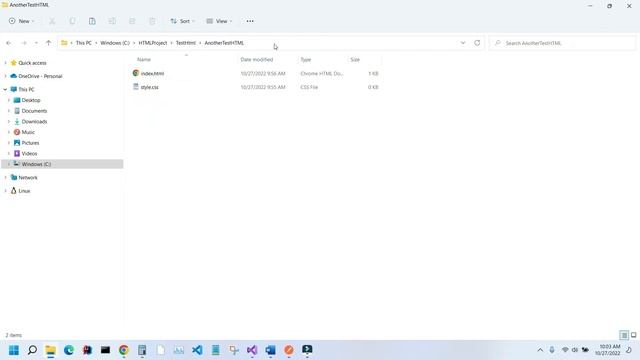This screenshot has width=640, height=360.
Task: Refresh the AnotherTestHTML folder view
Action: [x=477, y=43]
